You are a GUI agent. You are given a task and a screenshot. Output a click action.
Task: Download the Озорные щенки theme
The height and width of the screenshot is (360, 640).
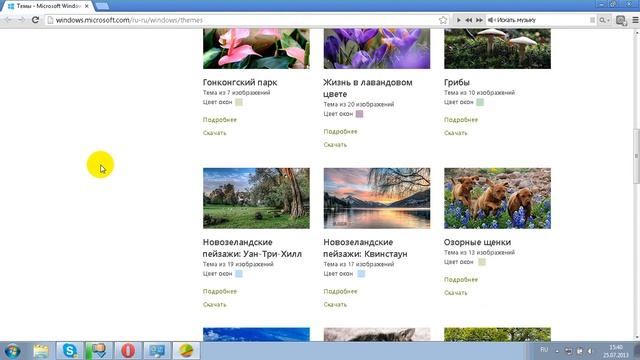tap(456, 293)
